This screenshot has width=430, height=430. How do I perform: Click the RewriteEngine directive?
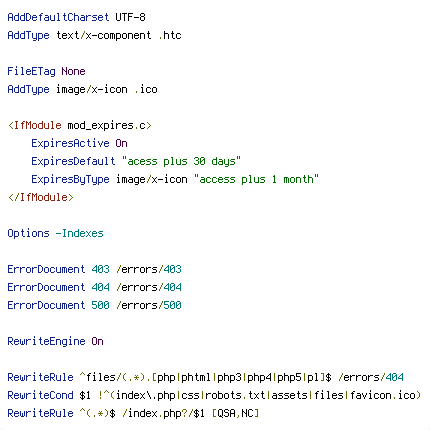[46, 341]
